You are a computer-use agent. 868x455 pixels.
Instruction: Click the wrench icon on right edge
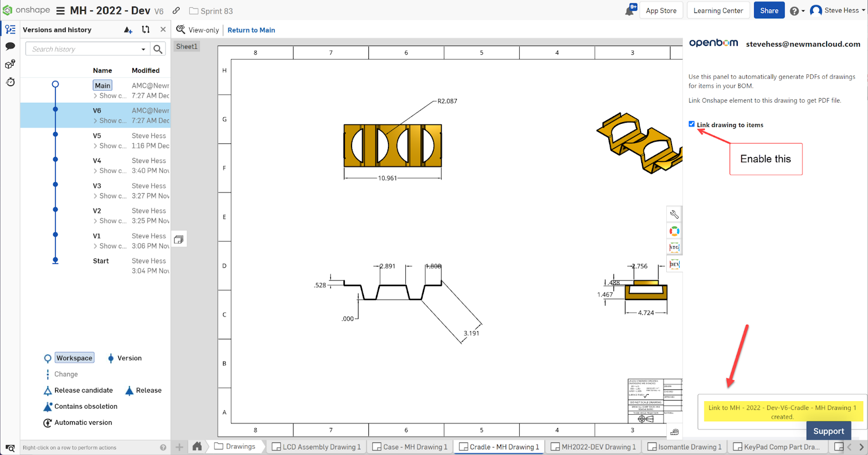click(674, 214)
